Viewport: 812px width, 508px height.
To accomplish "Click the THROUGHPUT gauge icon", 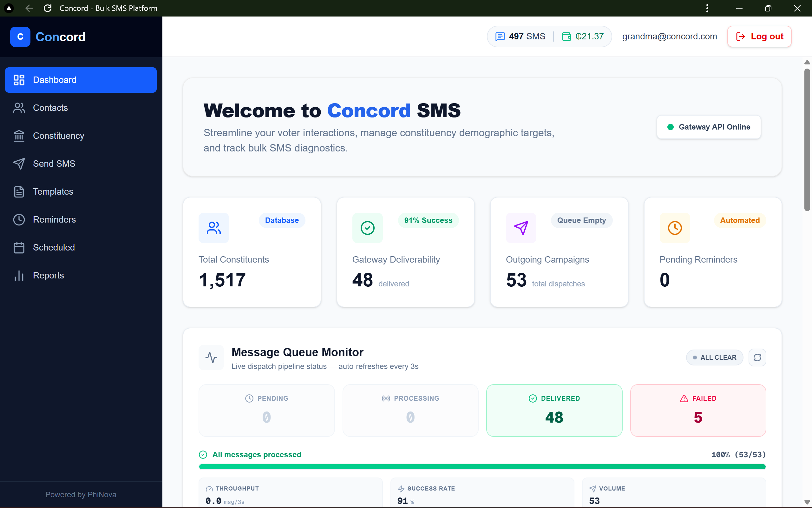I will [209, 489].
